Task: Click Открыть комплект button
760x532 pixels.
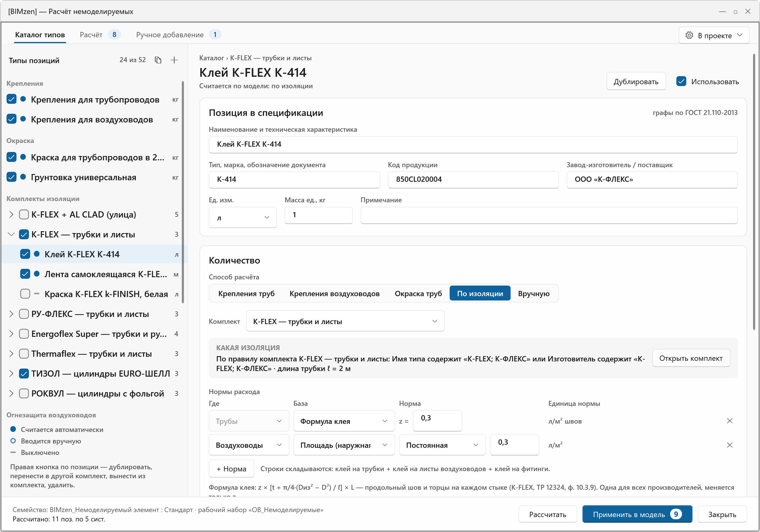Action: click(691, 358)
